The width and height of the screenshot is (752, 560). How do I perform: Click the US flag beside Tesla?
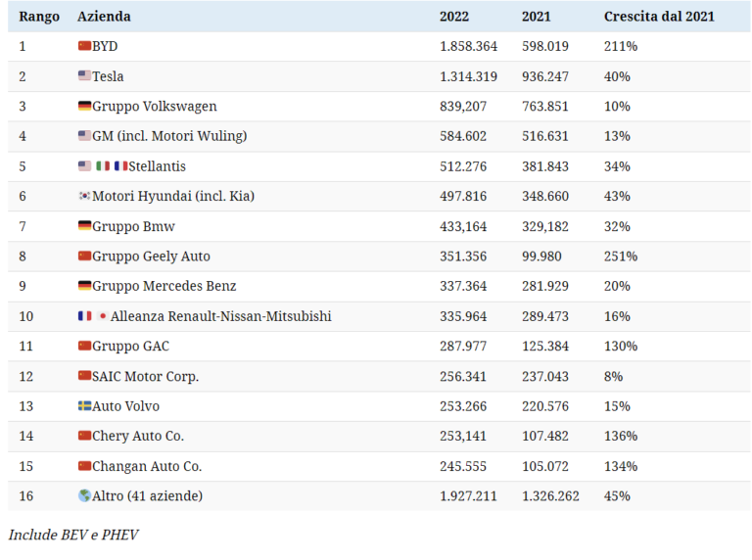[x=84, y=75]
